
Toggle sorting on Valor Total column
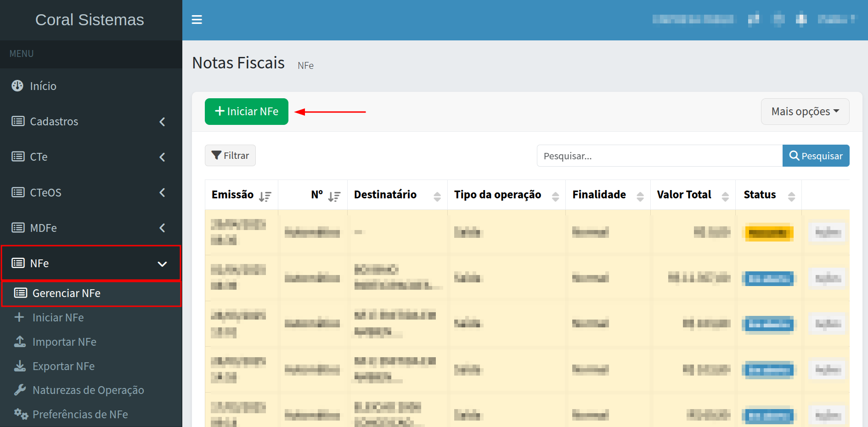725,197
